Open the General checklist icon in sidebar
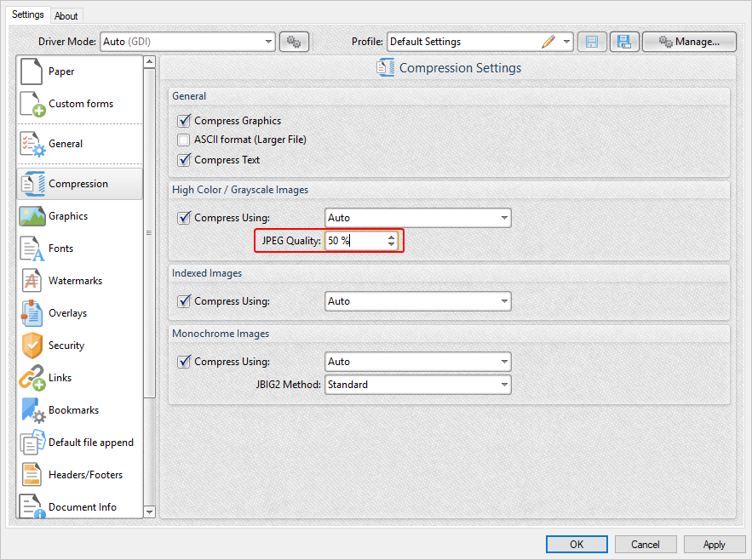Screen dimensions: 752x560 tap(32, 144)
